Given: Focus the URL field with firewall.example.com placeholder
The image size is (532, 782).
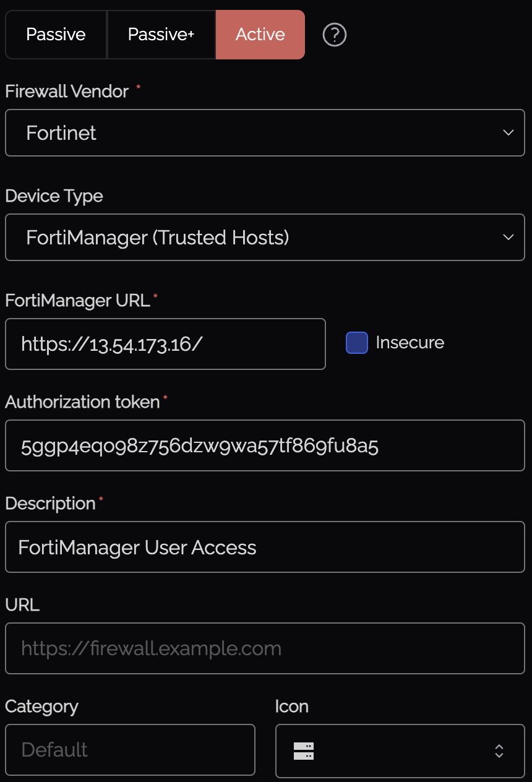Looking at the screenshot, I should tap(265, 648).
